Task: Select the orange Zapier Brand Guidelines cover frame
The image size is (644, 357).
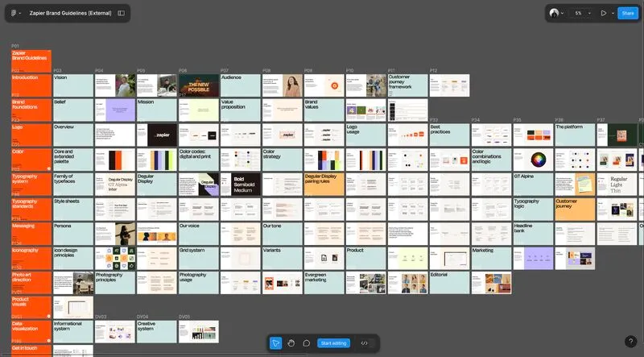Action: (31, 61)
